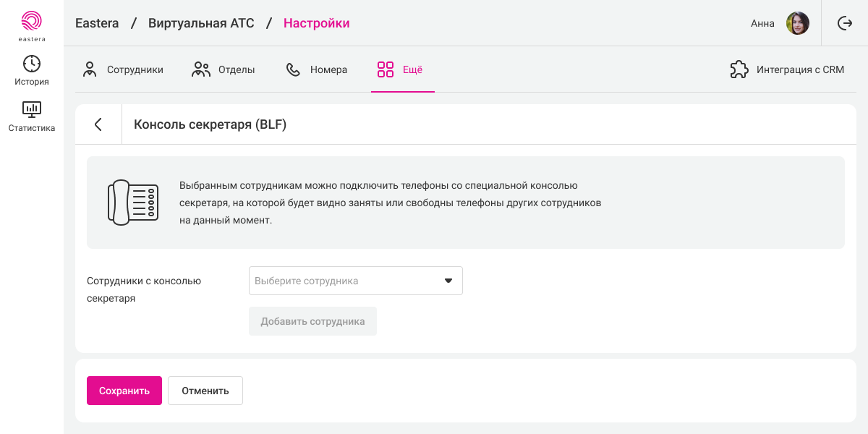The width and height of the screenshot is (868, 434).
Task: Click the logout arrow icon
Action: (845, 23)
